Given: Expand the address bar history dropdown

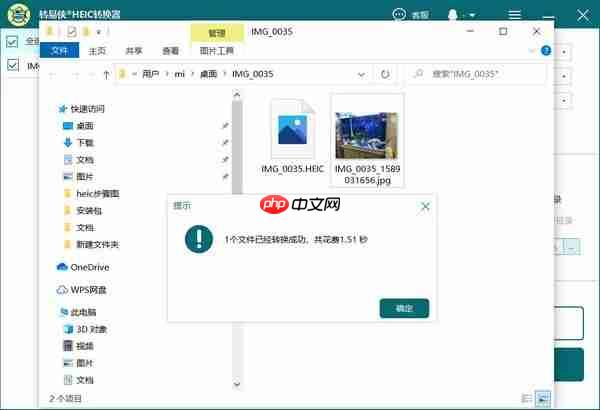Looking at the screenshot, I should pyautogui.click(x=361, y=74).
